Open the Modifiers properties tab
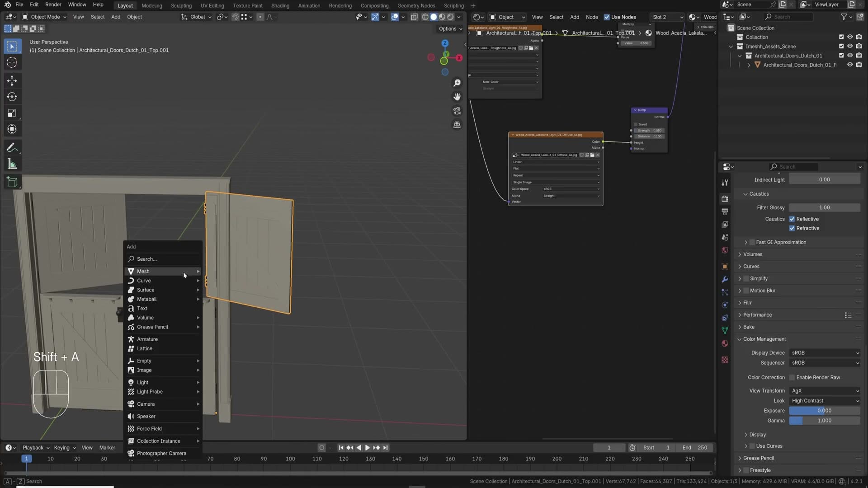The image size is (868, 488). [x=725, y=279]
